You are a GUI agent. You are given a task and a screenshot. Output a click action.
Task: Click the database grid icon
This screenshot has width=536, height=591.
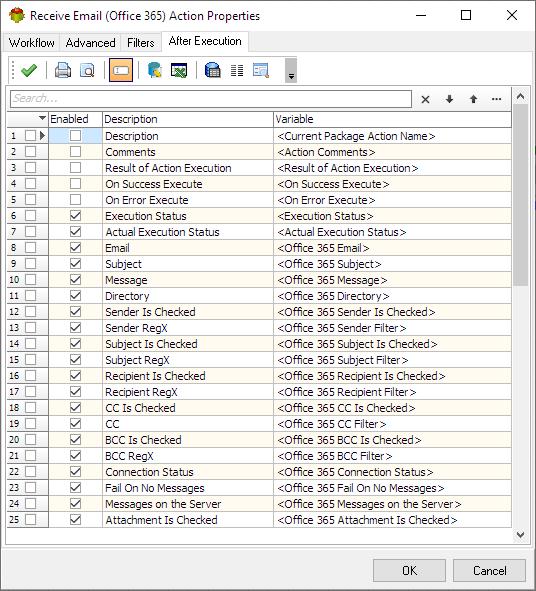click(x=213, y=70)
